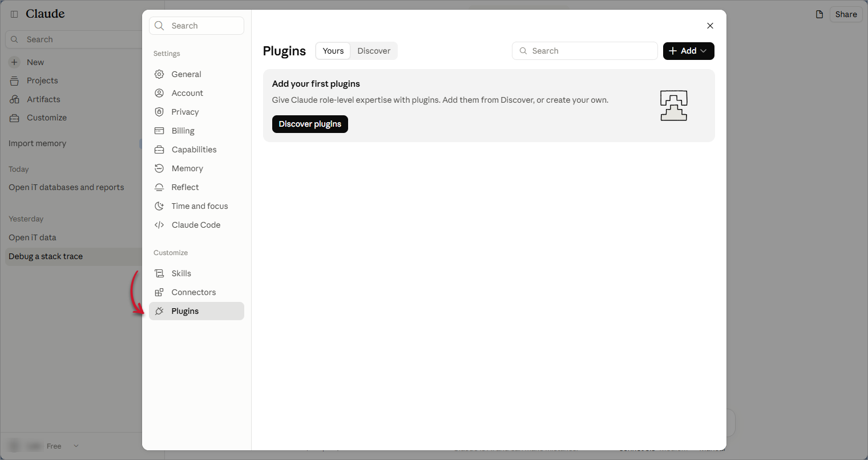
Task: Open Privacy settings via the shield icon
Action: (159, 112)
